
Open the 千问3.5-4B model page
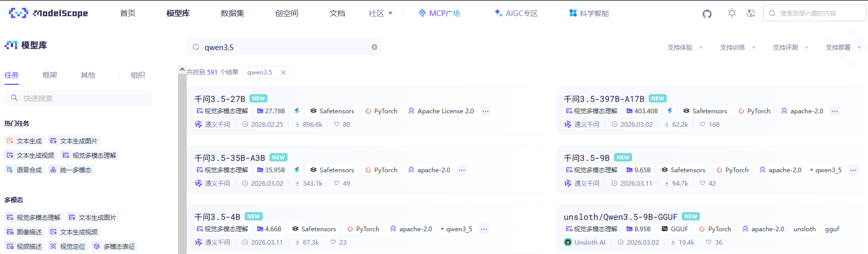217,217
